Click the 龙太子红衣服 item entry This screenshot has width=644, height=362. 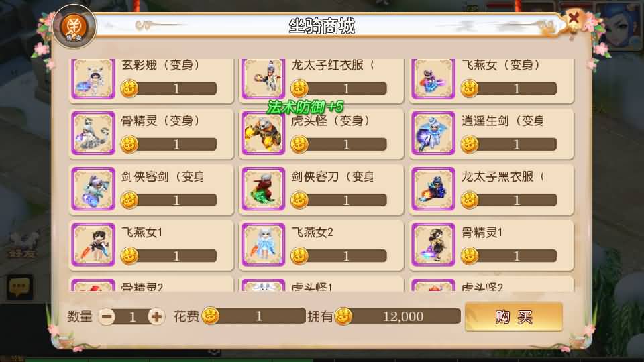[x=321, y=80]
